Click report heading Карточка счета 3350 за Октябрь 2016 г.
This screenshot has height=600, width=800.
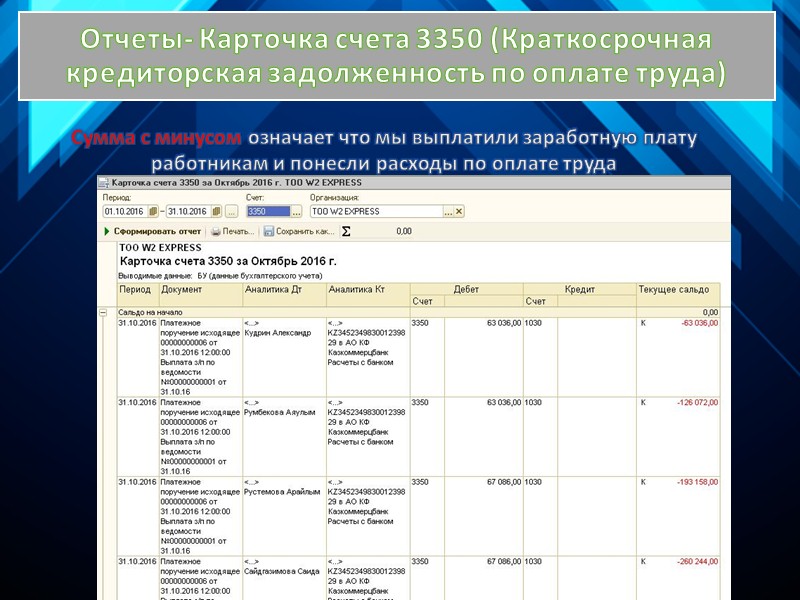click(228, 261)
